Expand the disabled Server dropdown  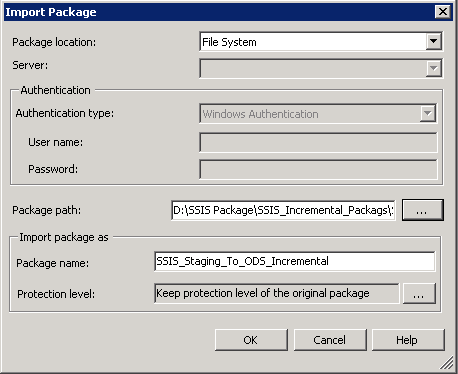433,68
